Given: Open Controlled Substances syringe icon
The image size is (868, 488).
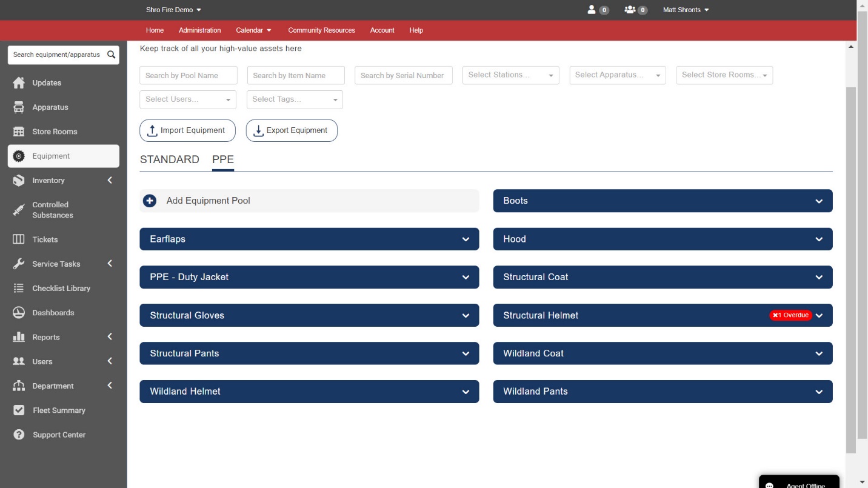Looking at the screenshot, I should 19,210.
